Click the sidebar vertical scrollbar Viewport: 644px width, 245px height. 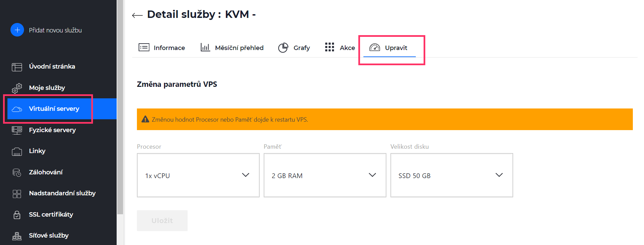120,107
